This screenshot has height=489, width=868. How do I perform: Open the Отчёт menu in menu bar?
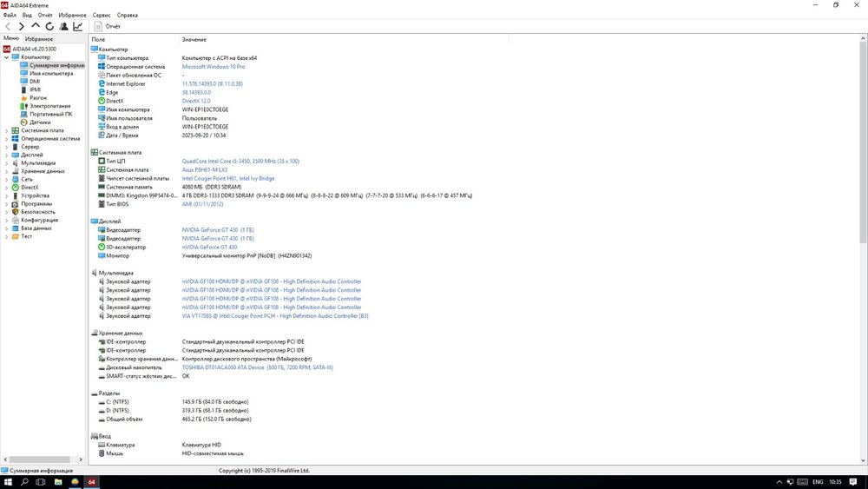(x=45, y=15)
